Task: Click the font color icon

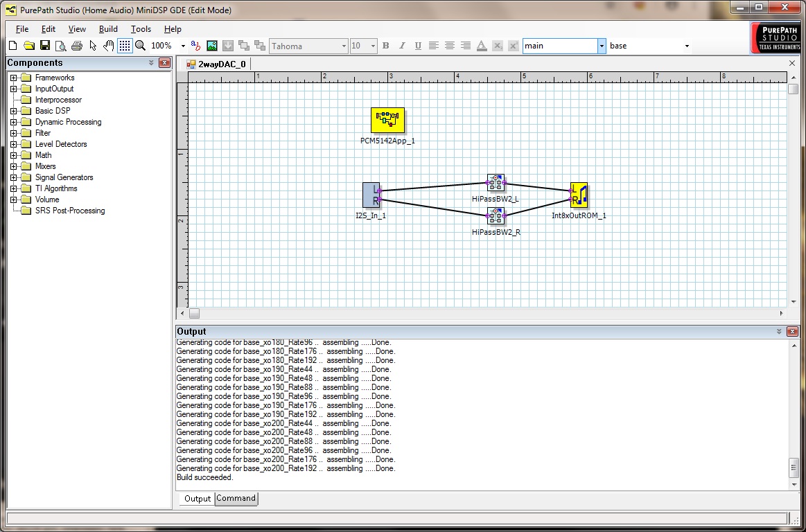Action: 482,46
